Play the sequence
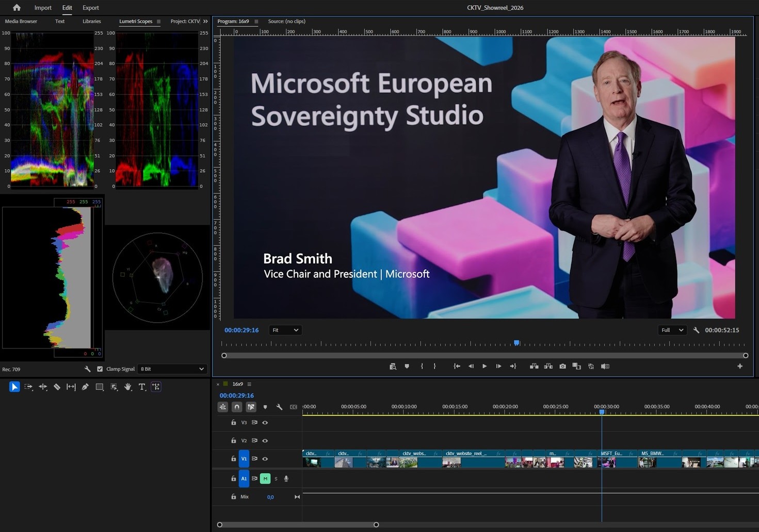 tap(485, 366)
